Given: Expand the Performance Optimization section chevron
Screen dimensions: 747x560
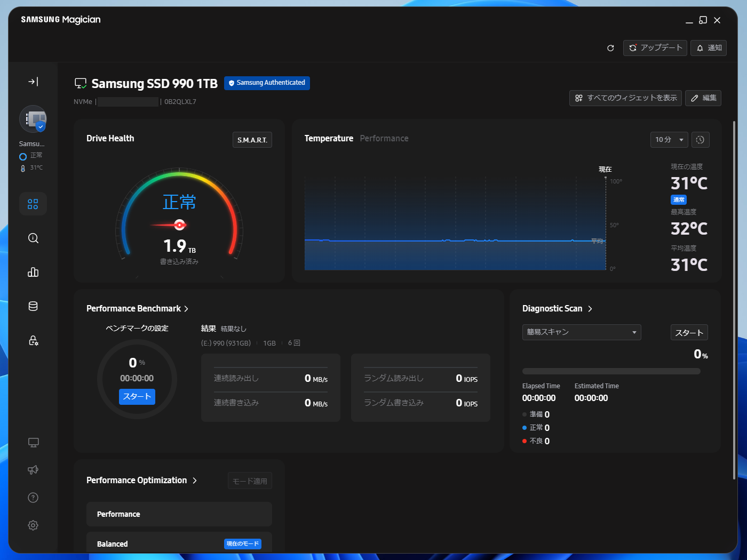Looking at the screenshot, I should tap(195, 481).
